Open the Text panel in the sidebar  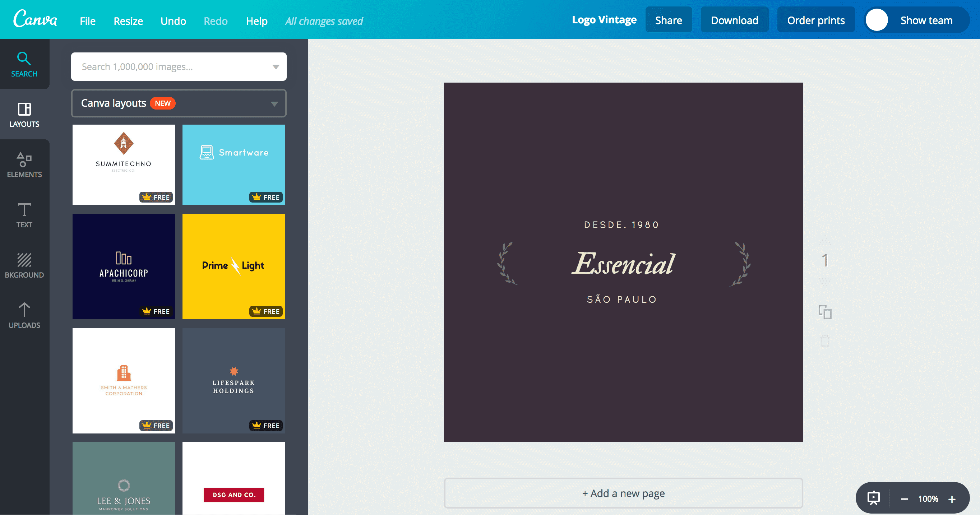tap(24, 215)
